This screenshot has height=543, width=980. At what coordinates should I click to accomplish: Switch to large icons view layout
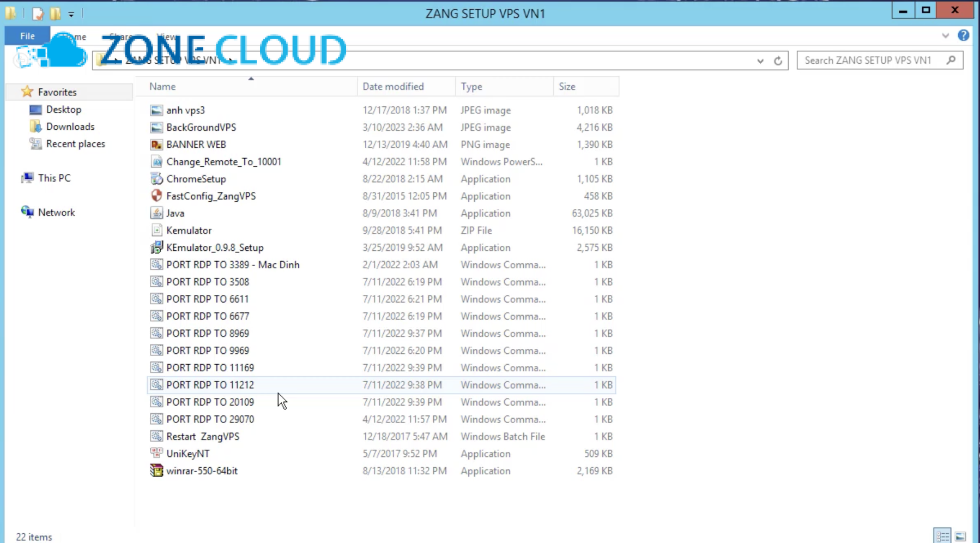click(x=960, y=536)
